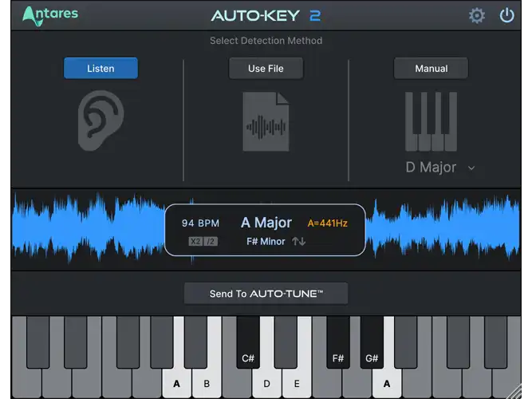Click the audio file waveform icon
Viewport: 532px width, 399px height.
[x=266, y=121]
